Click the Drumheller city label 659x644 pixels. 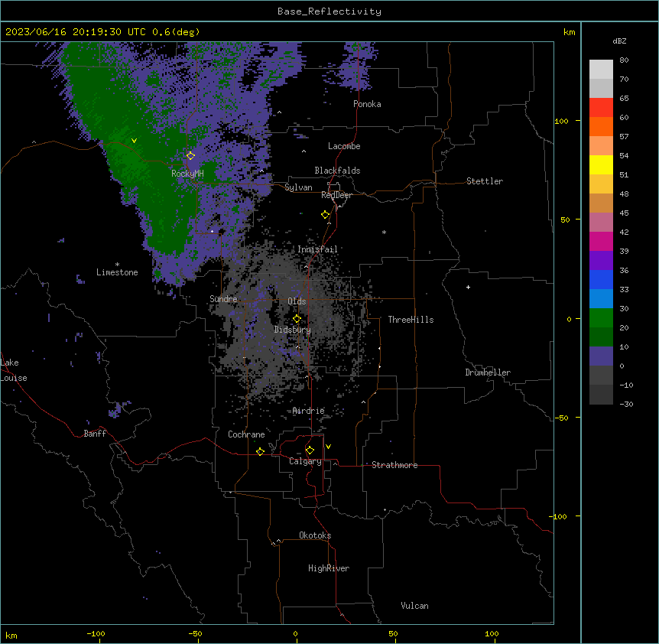click(488, 372)
